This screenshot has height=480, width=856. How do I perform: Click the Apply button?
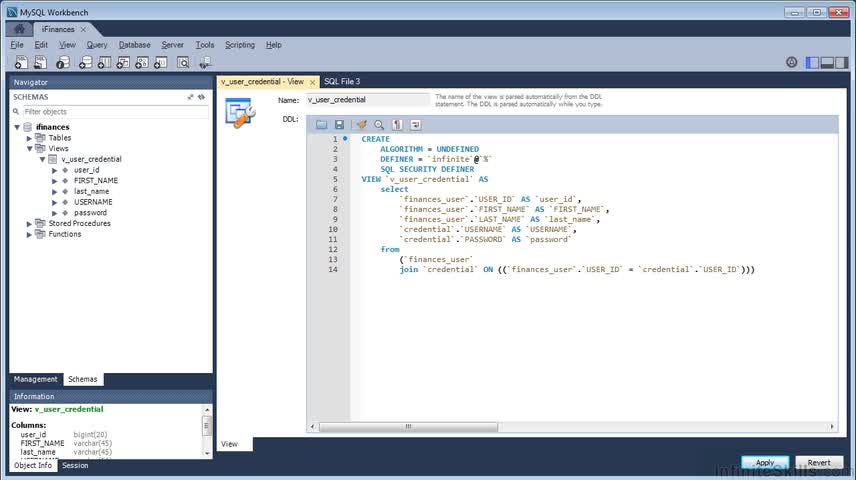(x=765, y=463)
